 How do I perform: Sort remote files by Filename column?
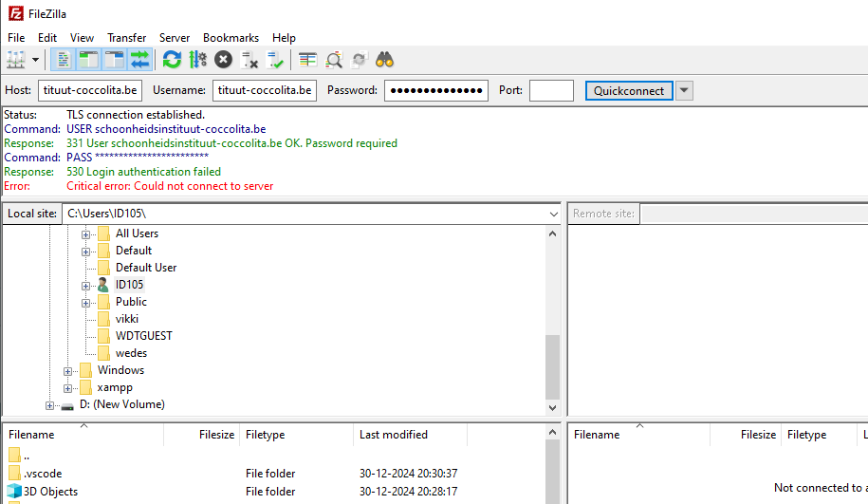[639, 435]
